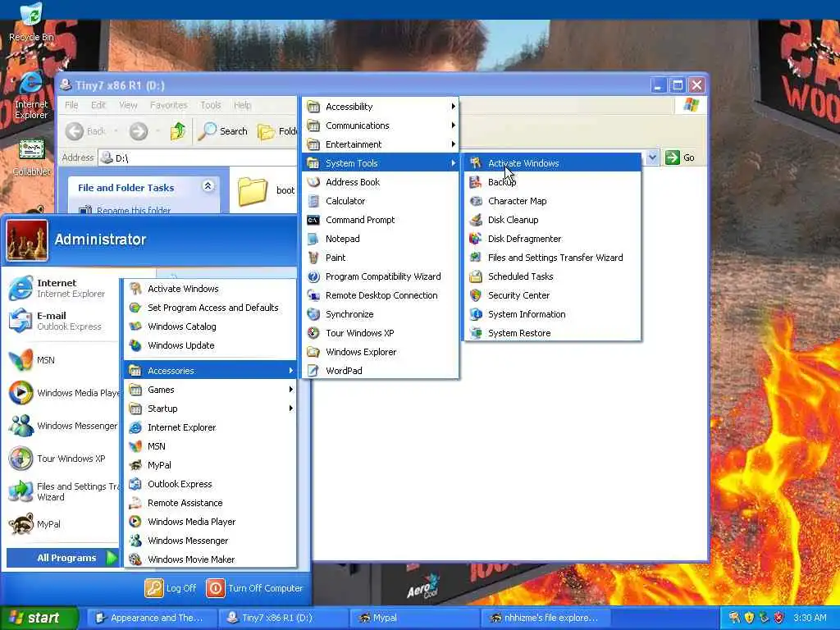Click the Log Off button
The width and height of the screenshot is (840, 630).
coord(171,588)
